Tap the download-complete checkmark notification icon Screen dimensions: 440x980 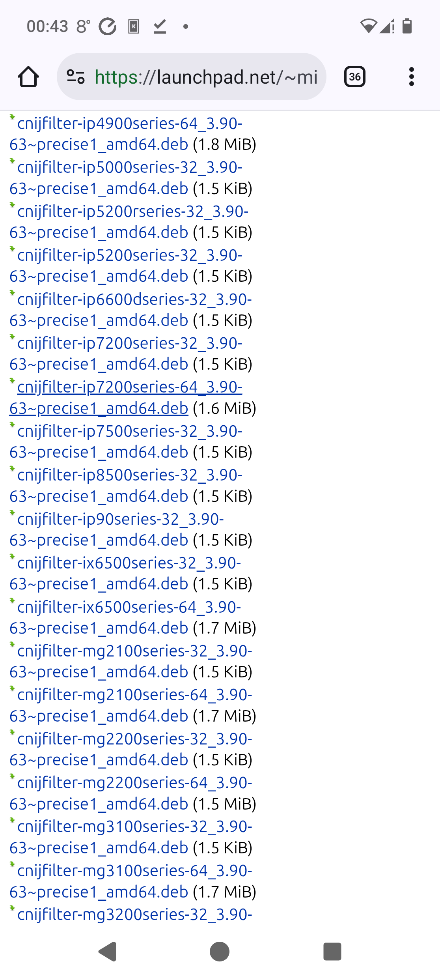[x=160, y=26]
